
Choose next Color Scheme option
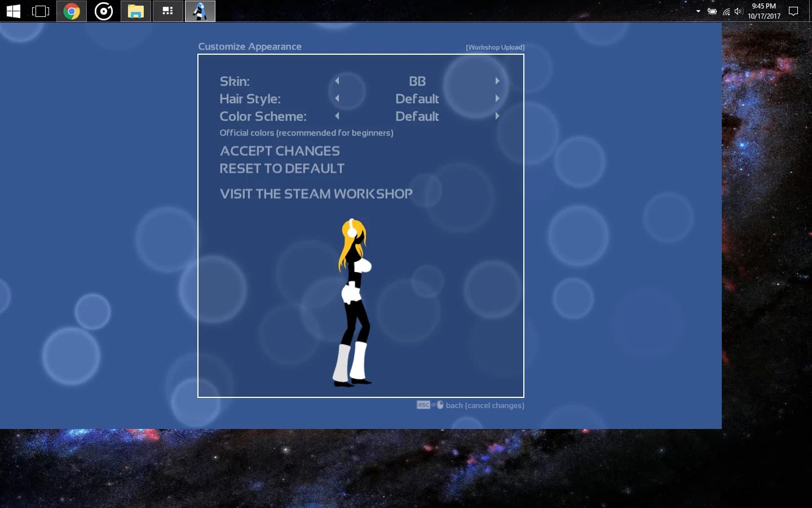(497, 116)
